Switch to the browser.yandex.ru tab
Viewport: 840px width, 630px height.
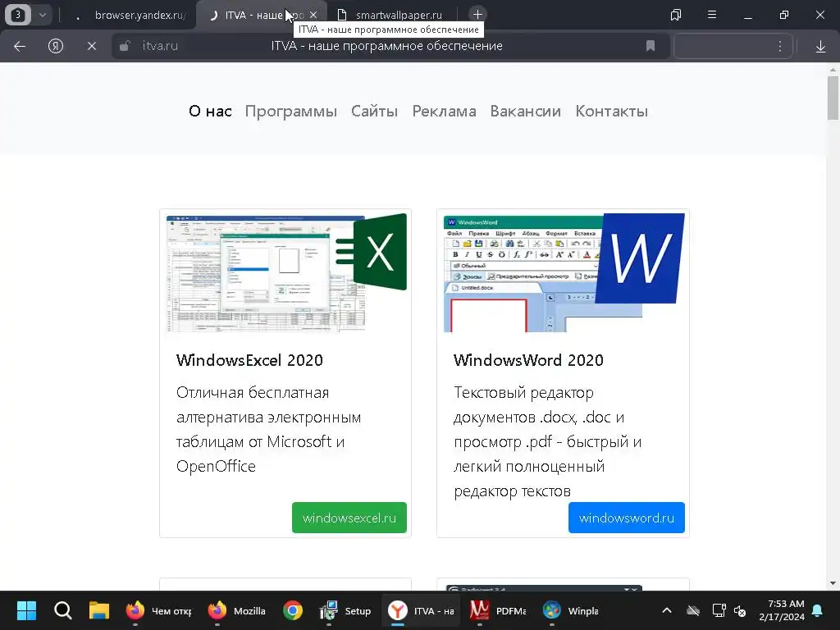click(132, 15)
